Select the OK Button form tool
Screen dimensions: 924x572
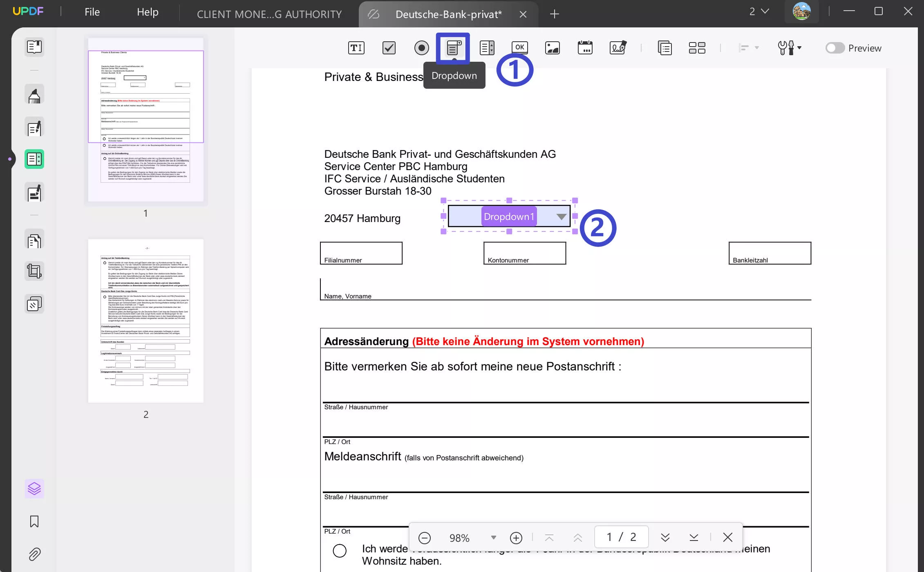point(519,47)
